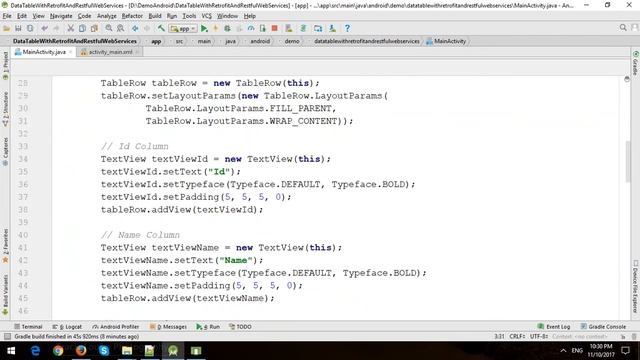Open the Navigate menu
Viewport: 640px width, 360px height.
click(61, 16)
